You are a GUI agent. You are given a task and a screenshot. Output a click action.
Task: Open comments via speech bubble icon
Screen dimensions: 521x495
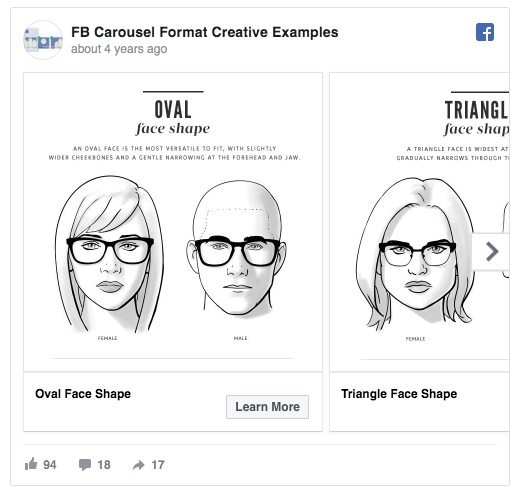(x=85, y=465)
